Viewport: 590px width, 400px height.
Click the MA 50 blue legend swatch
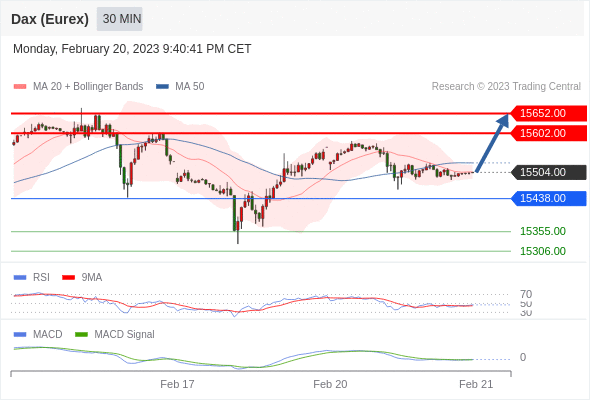(162, 87)
